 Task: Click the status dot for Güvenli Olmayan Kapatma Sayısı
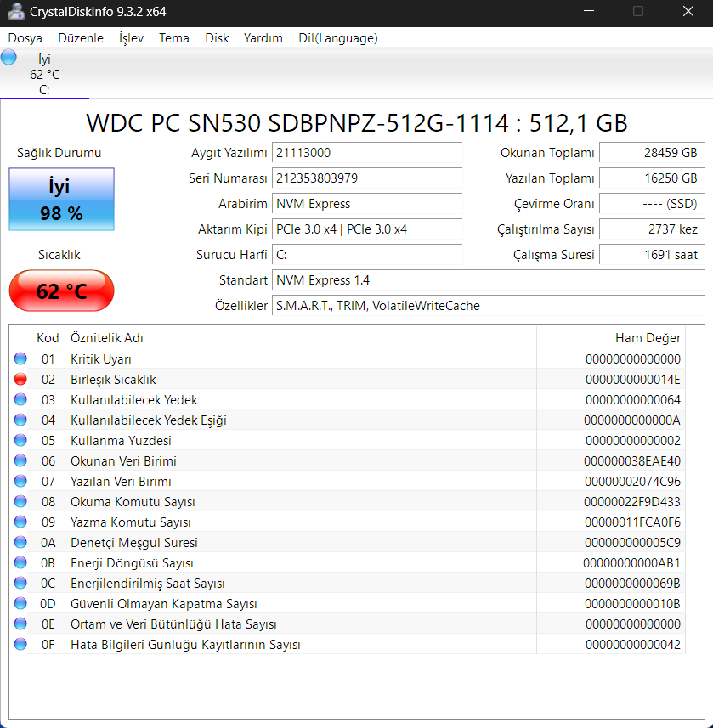[20, 604]
